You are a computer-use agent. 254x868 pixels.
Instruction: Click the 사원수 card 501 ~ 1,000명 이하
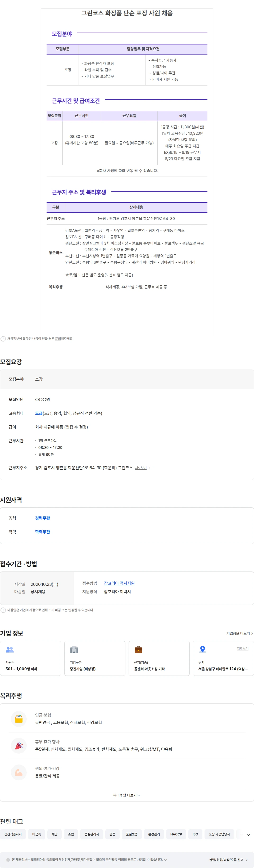pos(31,658)
